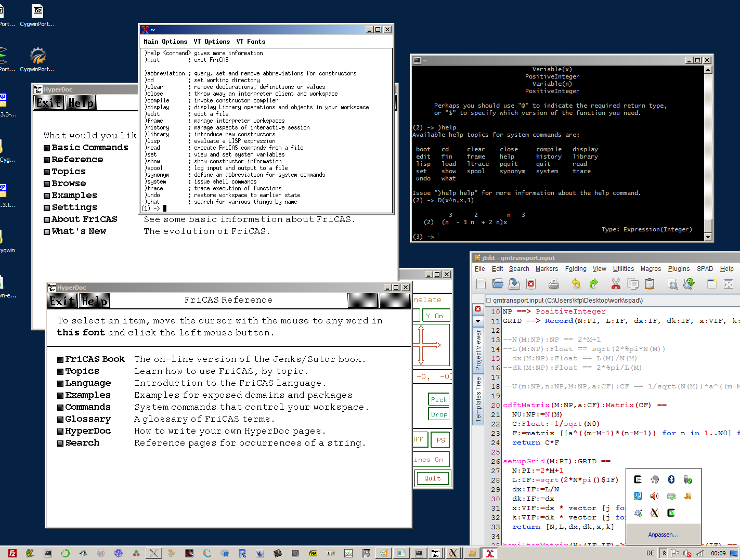The height and width of the screenshot is (560, 740).
Task: Click network icon in system tray
Action: [x=700, y=553]
